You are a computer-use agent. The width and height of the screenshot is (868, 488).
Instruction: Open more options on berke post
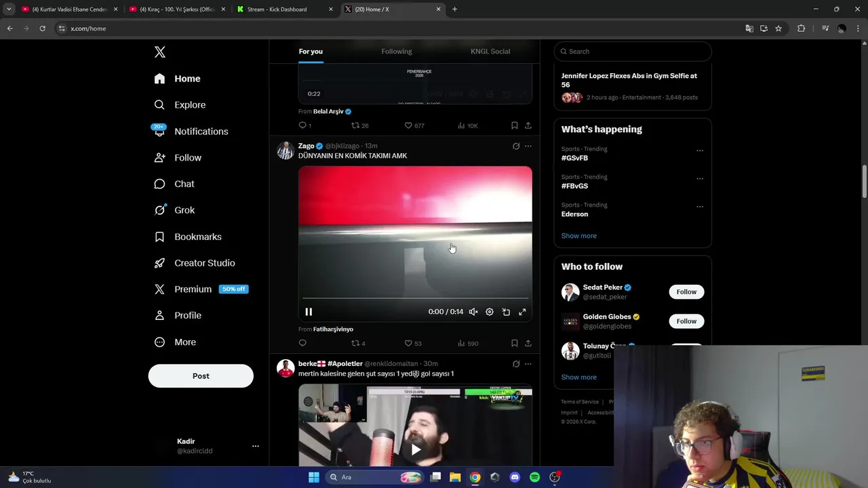click(x=528, y=364)
